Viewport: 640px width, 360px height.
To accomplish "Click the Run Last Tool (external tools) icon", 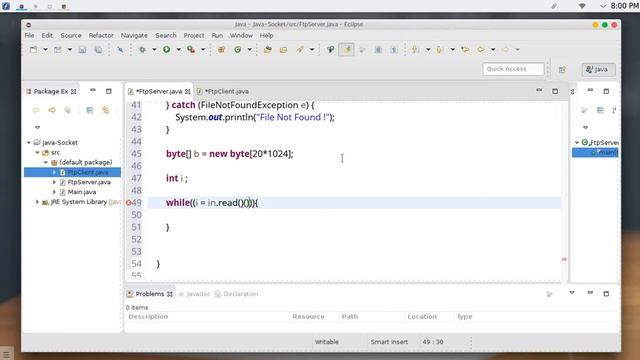I will pos(191,49).
